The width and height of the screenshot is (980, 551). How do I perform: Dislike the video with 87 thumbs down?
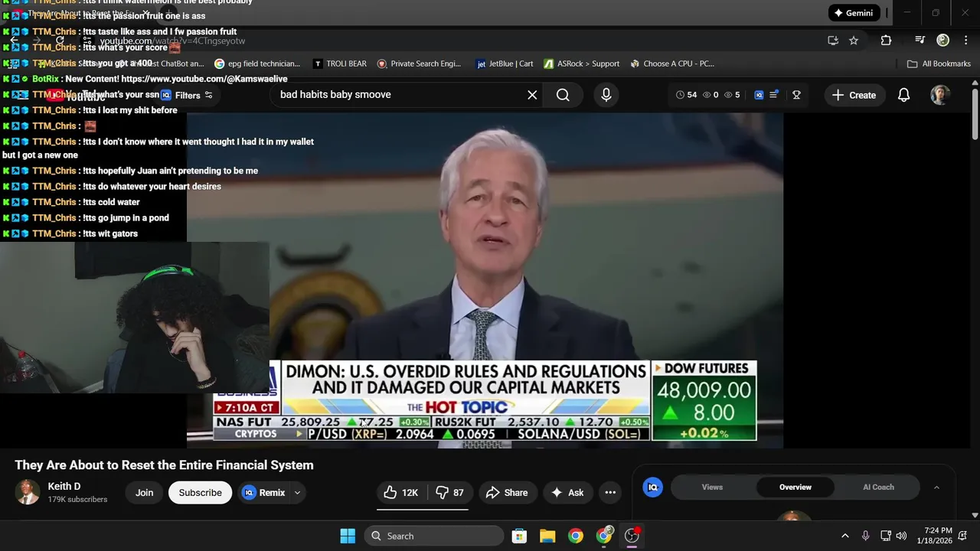click(449, 493)
